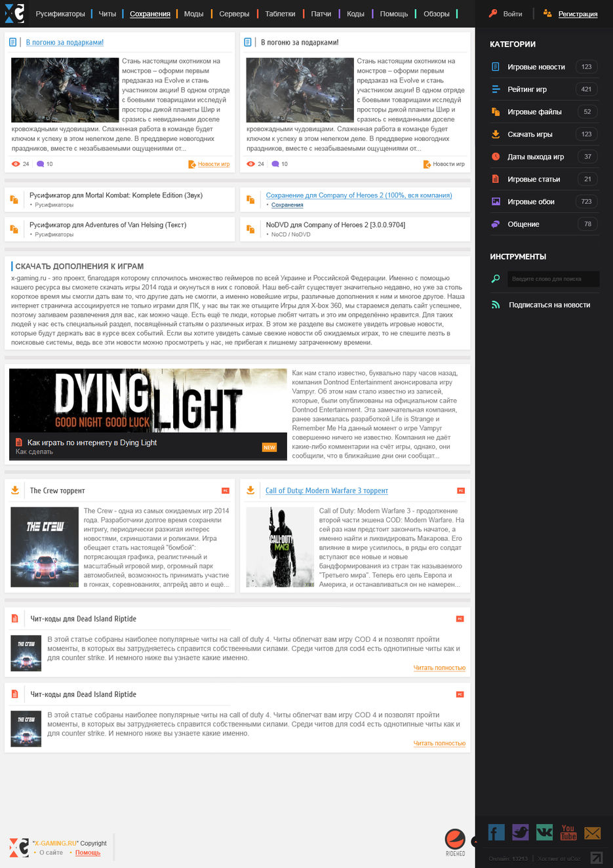Click the search field Введите слово для поиска
The height and width of the screenshot is (868, 613).
[553, 279]
